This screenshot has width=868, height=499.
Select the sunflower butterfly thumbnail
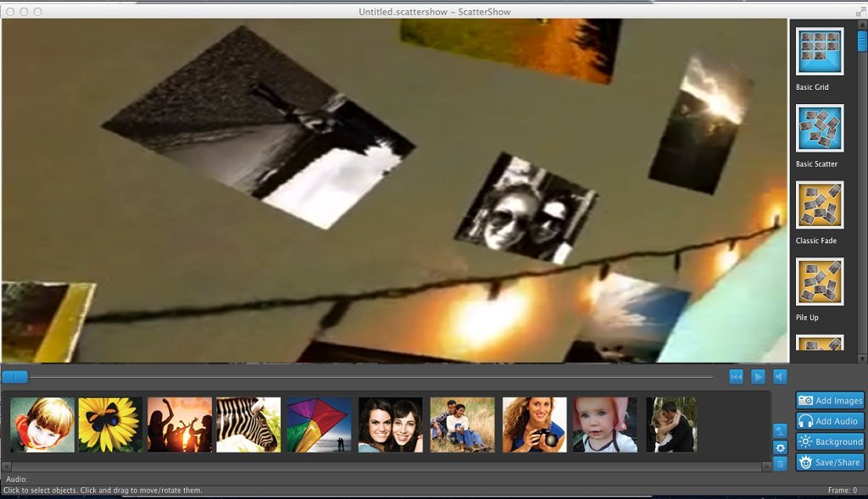(x=110, y=424)
